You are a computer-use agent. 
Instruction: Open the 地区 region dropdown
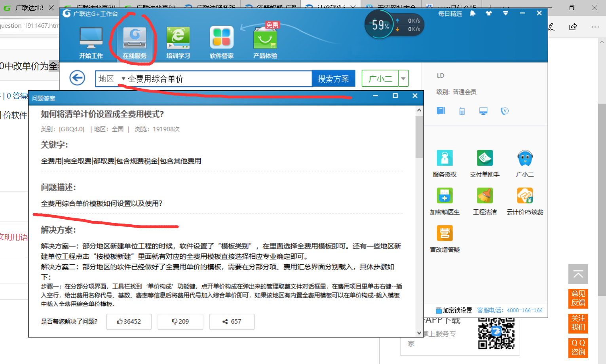pos(112,79)
